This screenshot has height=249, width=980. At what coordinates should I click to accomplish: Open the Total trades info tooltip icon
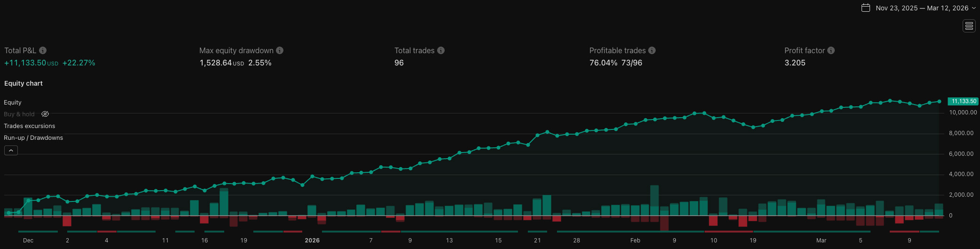click(441, 50)
